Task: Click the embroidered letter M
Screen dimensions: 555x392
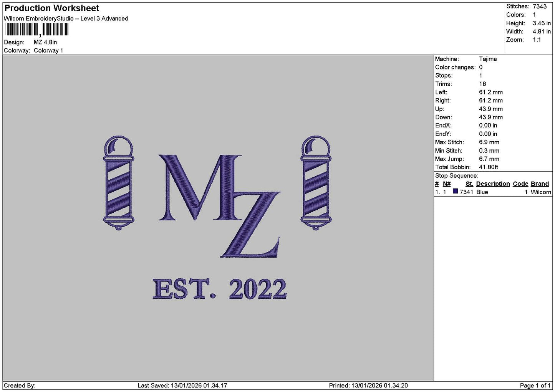Action: [201, 187]
